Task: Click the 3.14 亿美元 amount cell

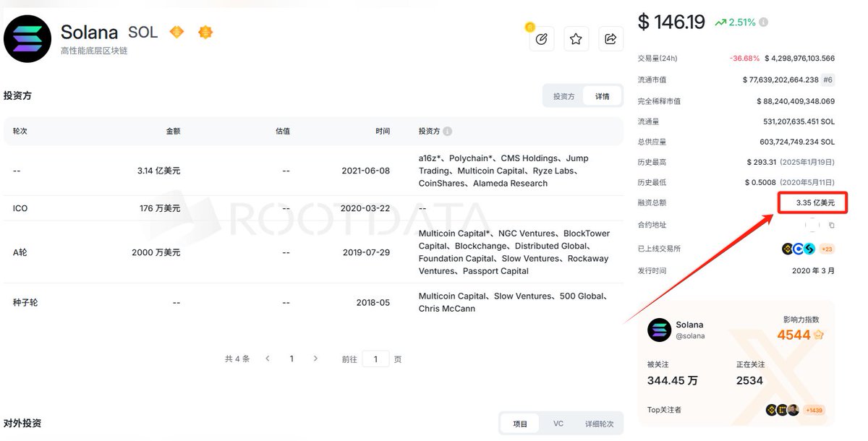Action: pos(158,171)
